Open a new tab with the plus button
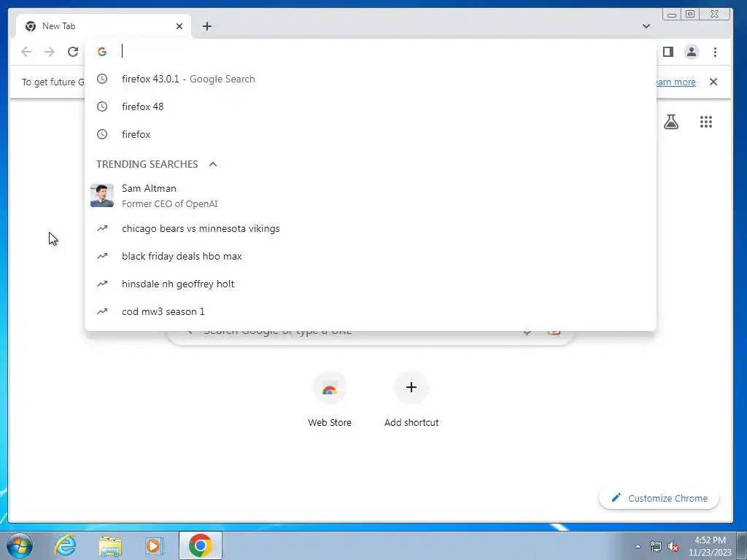 click(206, 26)
